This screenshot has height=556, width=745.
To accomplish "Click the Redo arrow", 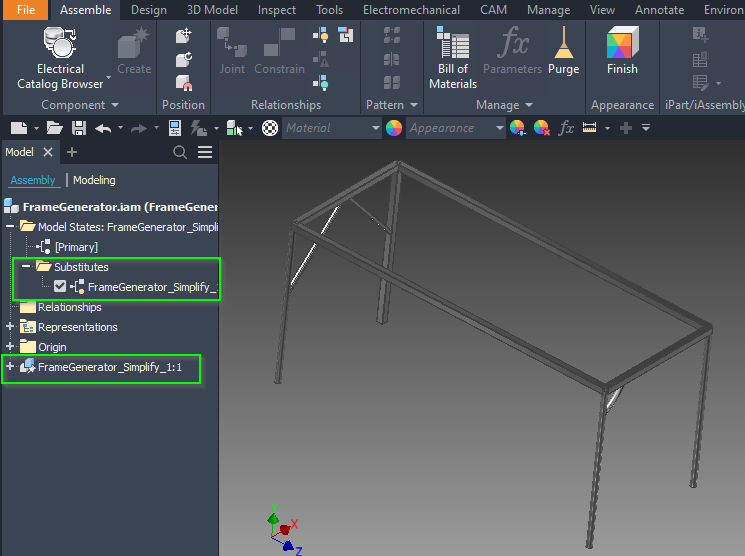I will click(139, 128).
